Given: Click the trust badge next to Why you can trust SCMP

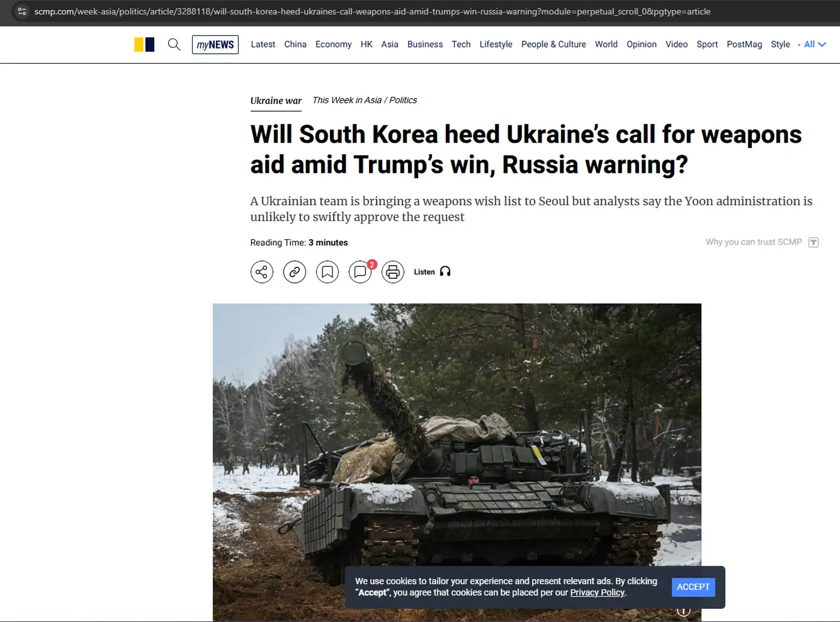Looking at the screenshot, I should 814,242.
